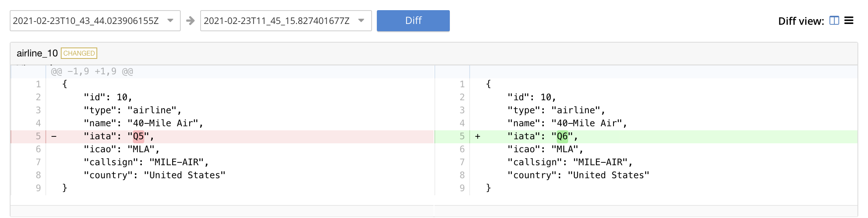868x218 pixels.
Task: Select the 2021-02-23T10_43_44 source snapshot field
Action: point(86,21)
